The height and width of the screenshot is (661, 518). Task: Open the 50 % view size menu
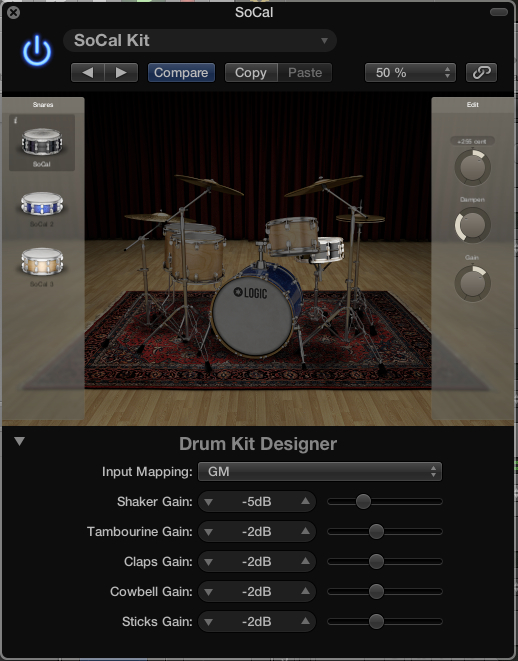[410, 73]
